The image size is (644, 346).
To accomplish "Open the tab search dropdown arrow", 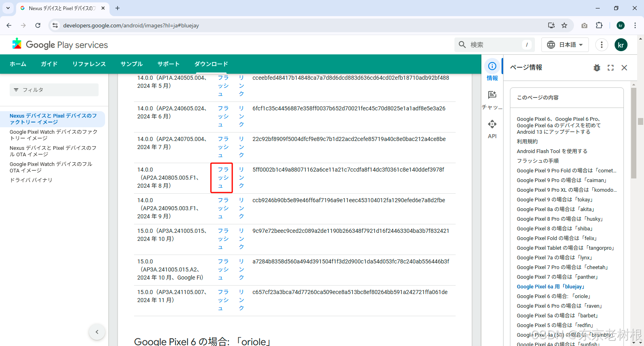I will pyautogui.click(x=8, y=8).
